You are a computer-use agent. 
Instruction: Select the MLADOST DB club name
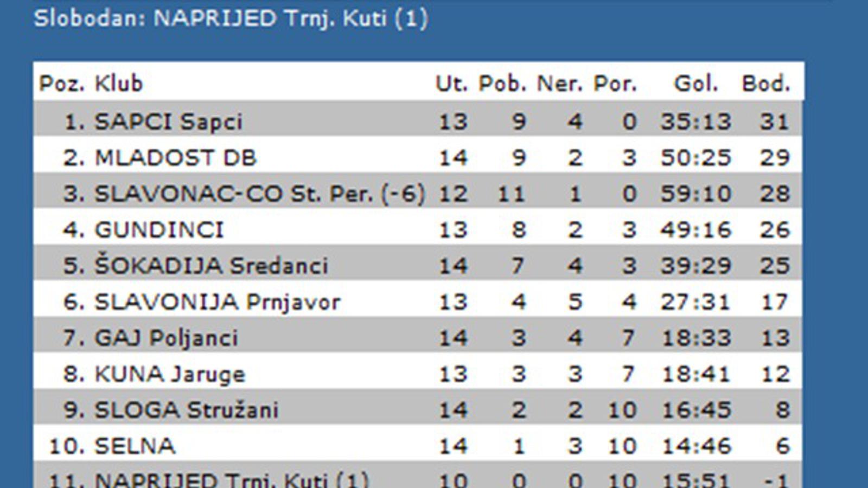click(x=175, y=157)
